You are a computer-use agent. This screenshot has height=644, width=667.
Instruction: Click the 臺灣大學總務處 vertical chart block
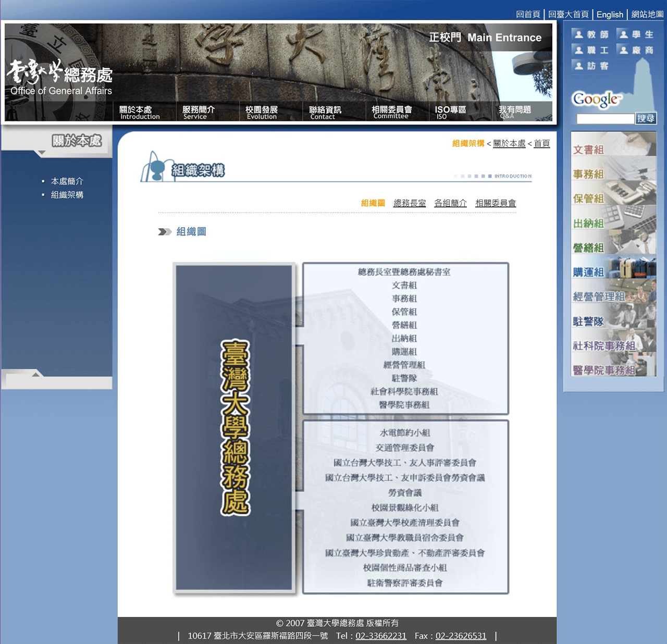(234, 427)
